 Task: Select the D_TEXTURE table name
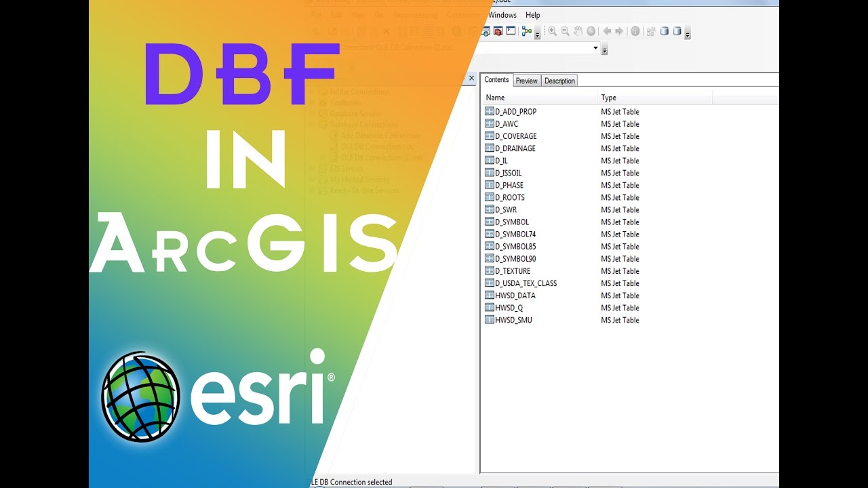click(513, 270)
